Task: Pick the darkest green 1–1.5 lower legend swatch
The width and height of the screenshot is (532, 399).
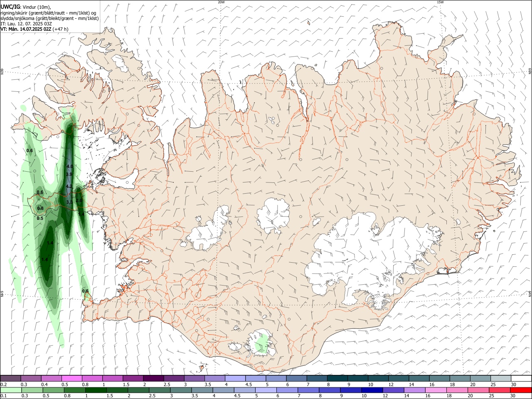Action: pos(96,390)
